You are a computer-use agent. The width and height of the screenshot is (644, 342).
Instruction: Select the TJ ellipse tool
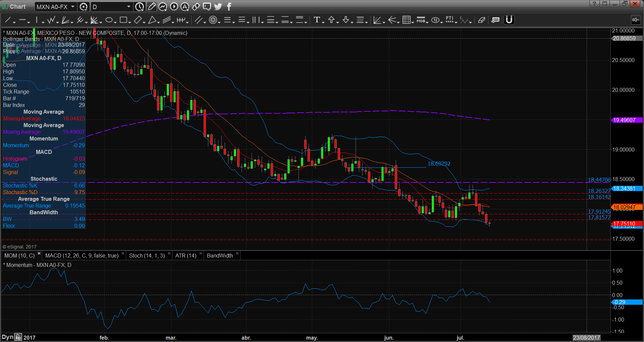click(x=435, y=20)
